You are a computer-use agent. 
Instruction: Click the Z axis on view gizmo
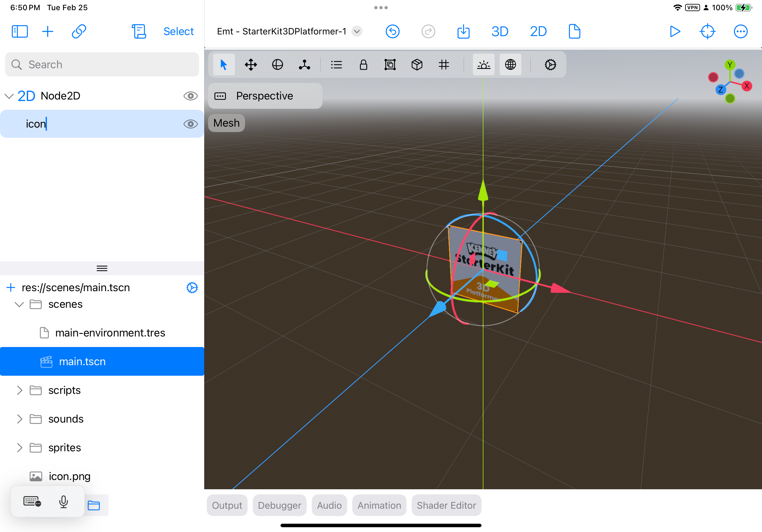(x=721, y=90)
